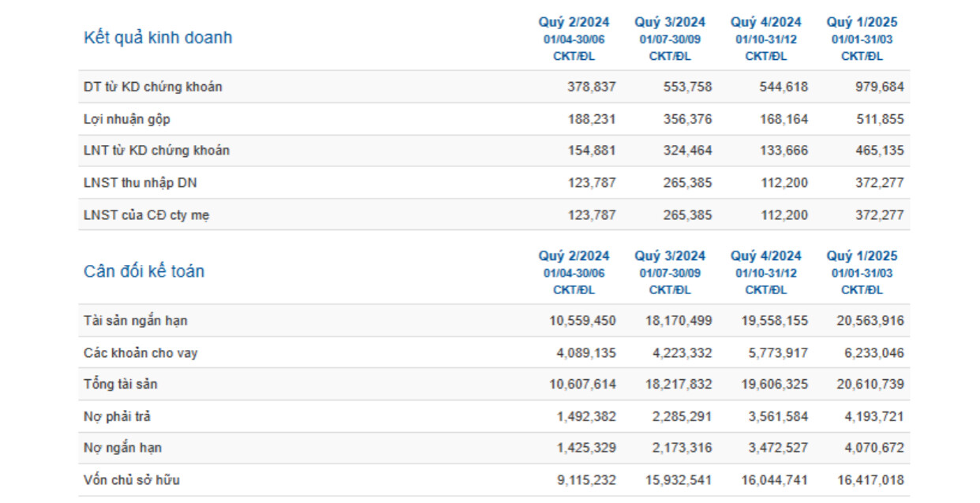Click the "LNST thu nhập DN" row label
This screenshot has height=503, width=980.
pyautogui.click(x=140, y=183)
